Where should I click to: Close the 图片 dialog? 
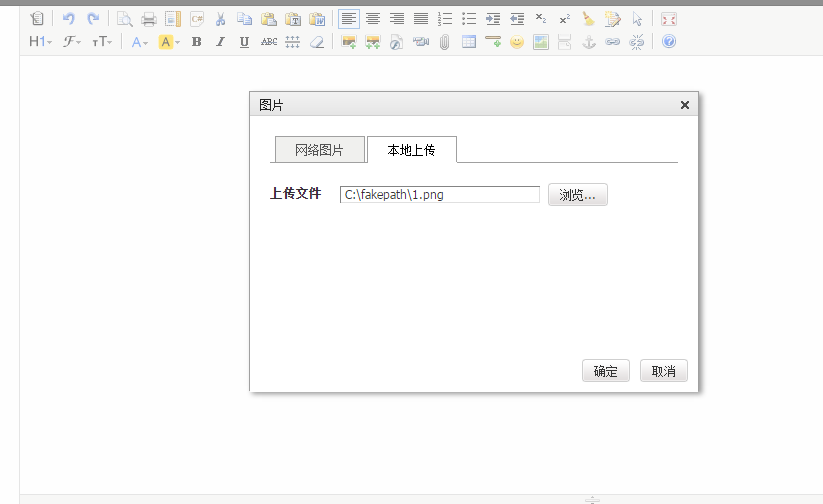click(684, 105)
